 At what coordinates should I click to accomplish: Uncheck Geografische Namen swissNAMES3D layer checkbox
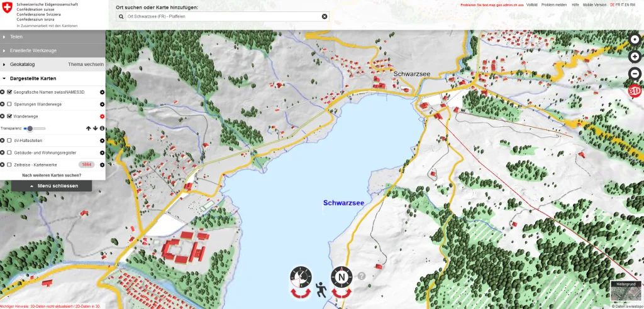click(x=9, y=92)
